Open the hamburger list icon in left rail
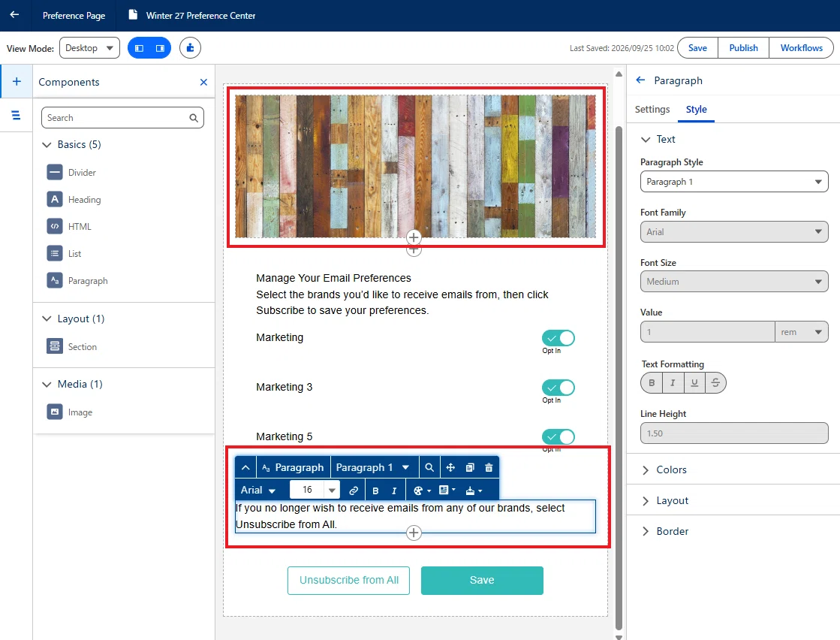The width and height of the screenshot is (840, 640). 16,115
